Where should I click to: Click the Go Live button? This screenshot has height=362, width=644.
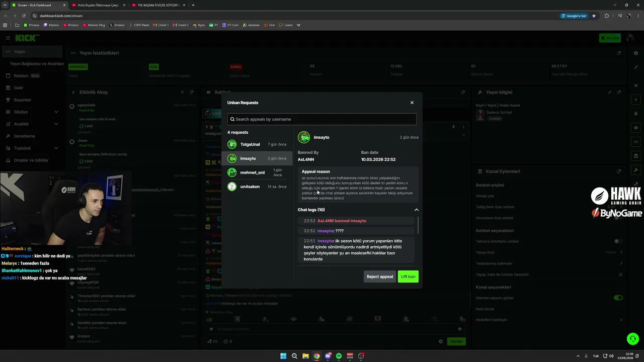tap(610, 38)
